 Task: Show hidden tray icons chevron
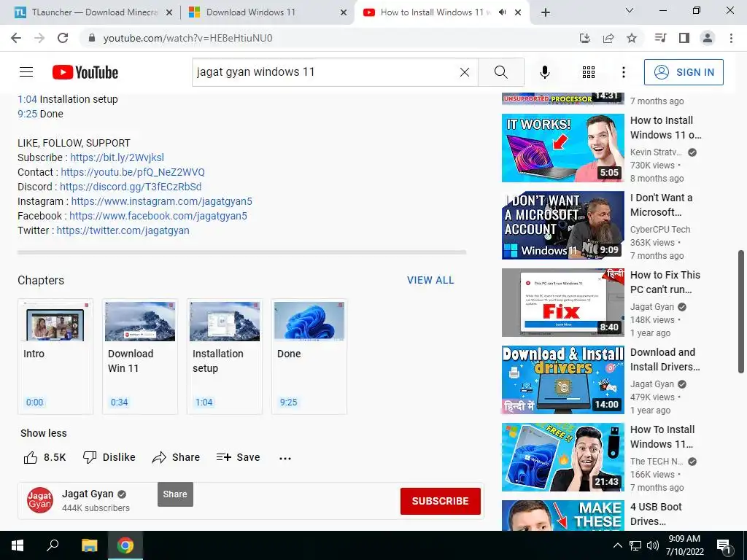617,545
